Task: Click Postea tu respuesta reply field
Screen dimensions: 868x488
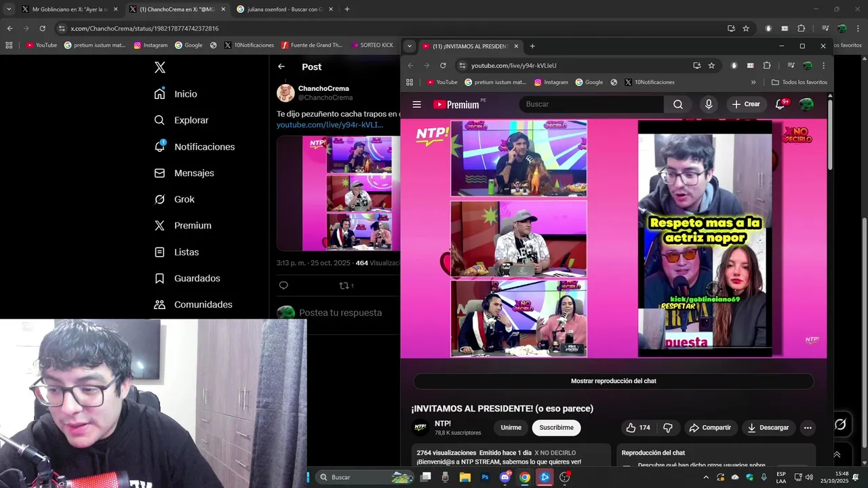Action: click(x=340, y=313)
